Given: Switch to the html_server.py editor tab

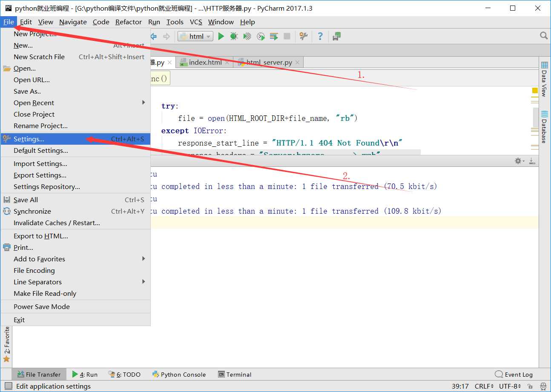Looking at the screenshot, I should 269,63.
